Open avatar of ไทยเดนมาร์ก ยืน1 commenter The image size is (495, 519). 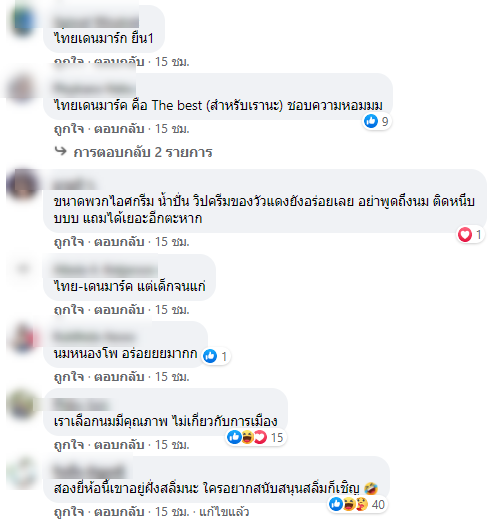pos(22,20)
